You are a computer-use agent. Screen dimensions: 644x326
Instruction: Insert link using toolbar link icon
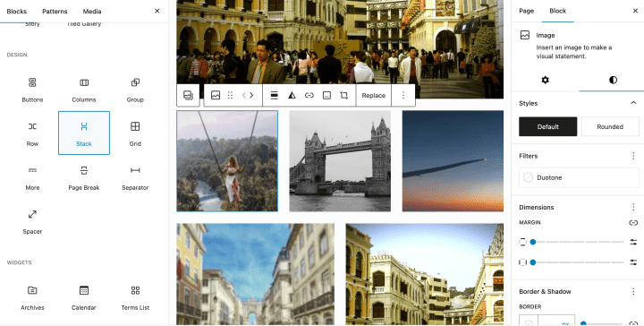pos(309,95)
